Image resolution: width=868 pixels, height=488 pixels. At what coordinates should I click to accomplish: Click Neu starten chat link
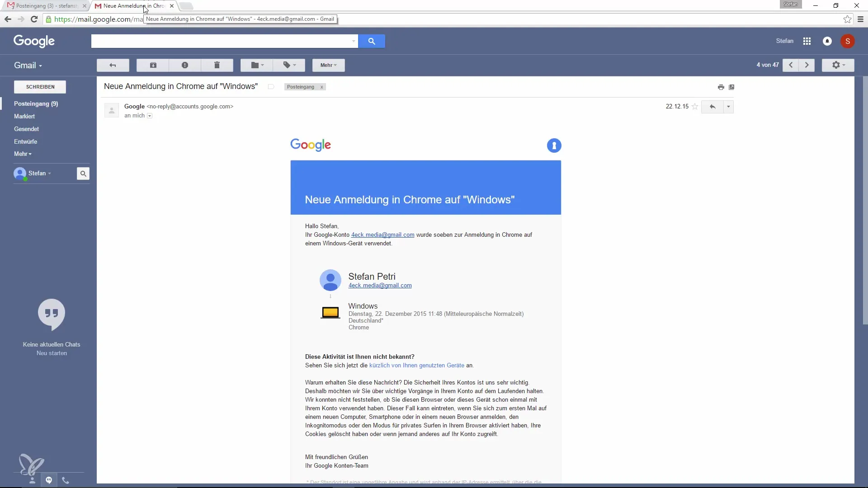(x=52, y=353)
